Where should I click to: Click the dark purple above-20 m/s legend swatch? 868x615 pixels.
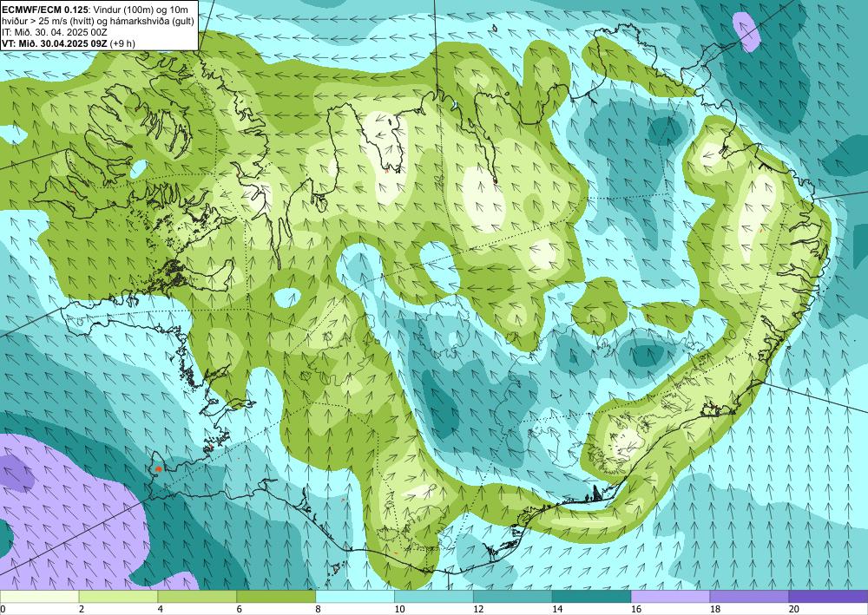coord(828,597)
